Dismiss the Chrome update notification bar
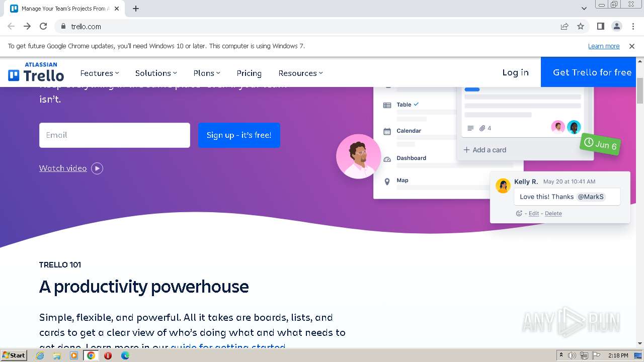 [632, 46]
